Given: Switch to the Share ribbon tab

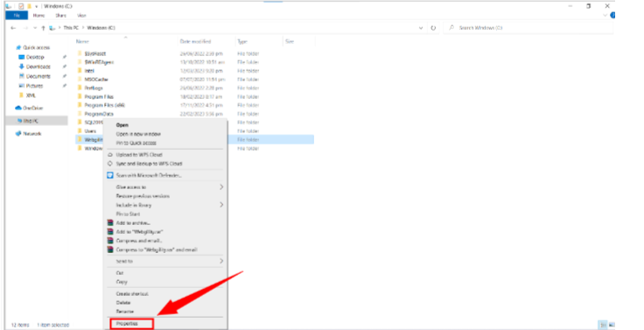Looking at the screenshot, I should point(60,16).
